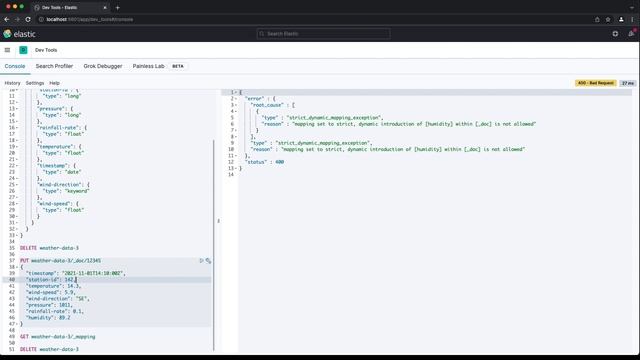Collapse response "error" fold at line 2
Screen dimensions: 640x360
click(x=236, y=99)
